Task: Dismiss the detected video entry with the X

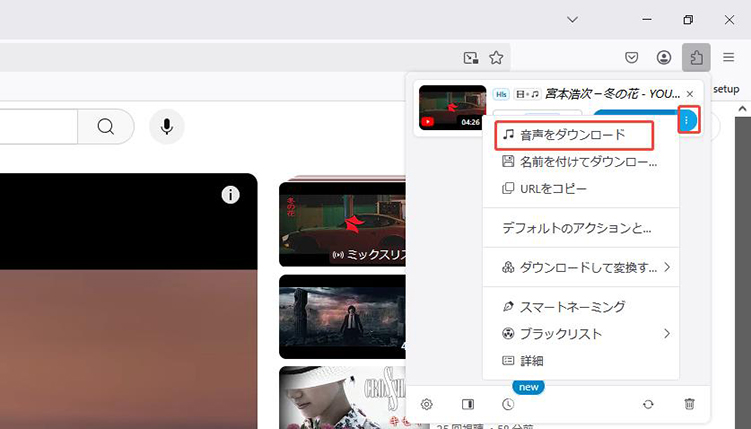Action: click(690, 94)
